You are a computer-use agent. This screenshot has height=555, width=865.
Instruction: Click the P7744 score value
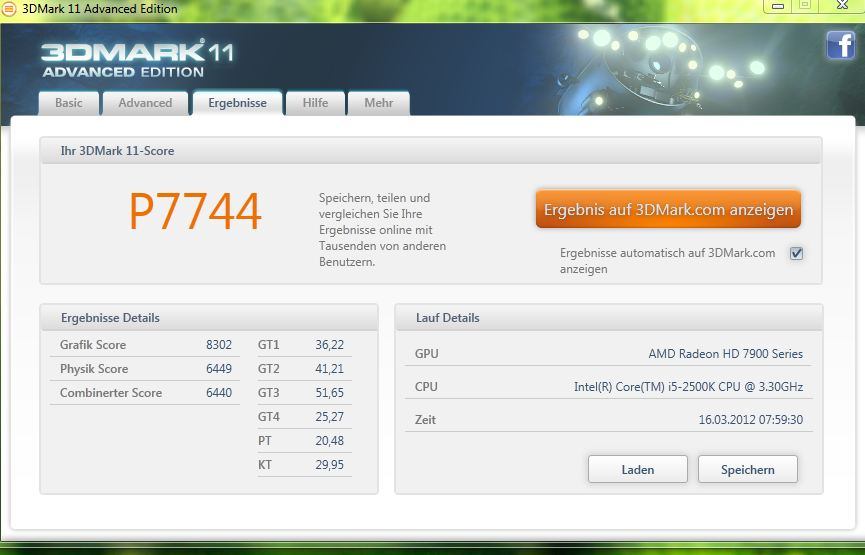click(195, 211)
